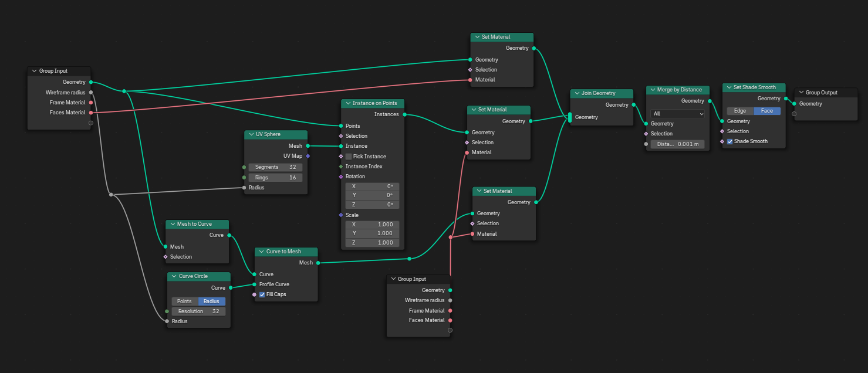The width and height of the screenshot is (868, 373).
Task: Click the Profile Curve input socket
Action: point(254,284)
